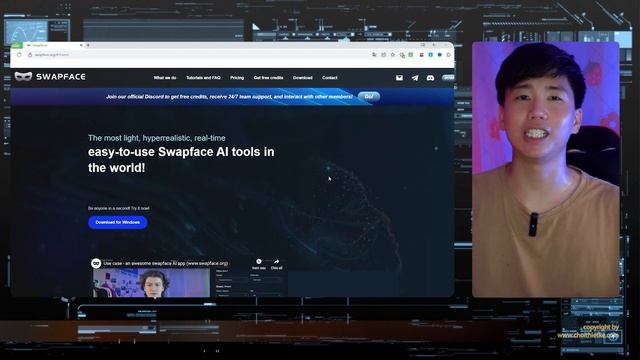Open Tutorials and FAQ page
Viewport: 640px width, 360px height.
click(203, 78)
